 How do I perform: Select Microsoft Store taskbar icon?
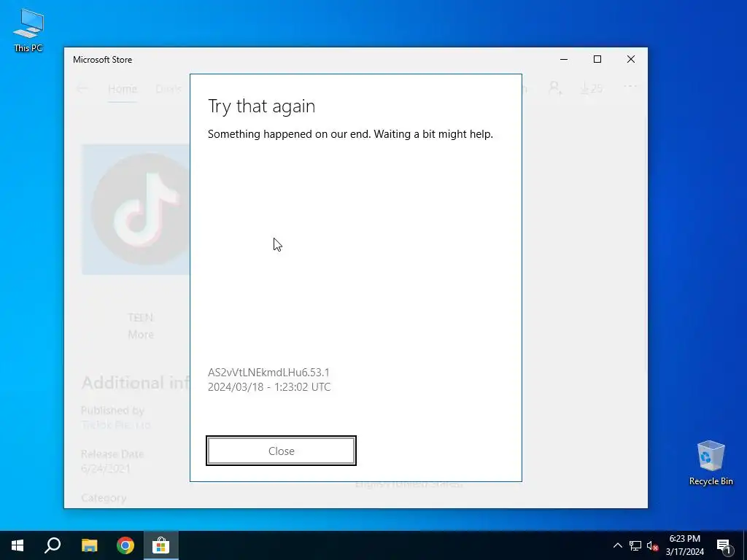tap(161, 545)
